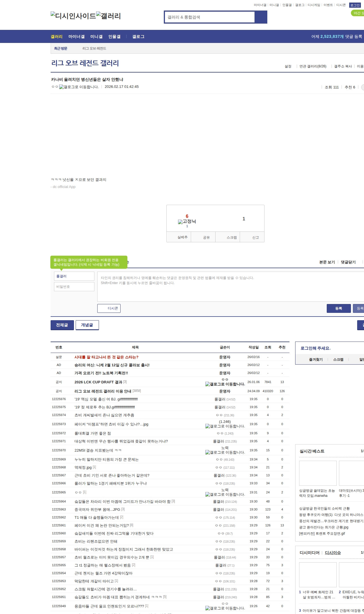Open the 설정 gallery settings link

[288, 66]
